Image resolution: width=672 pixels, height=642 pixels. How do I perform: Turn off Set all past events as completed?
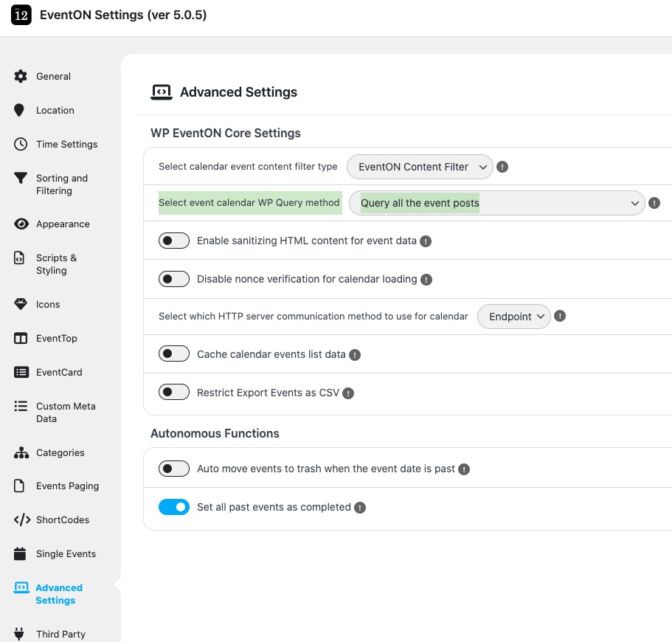[174, 508]
